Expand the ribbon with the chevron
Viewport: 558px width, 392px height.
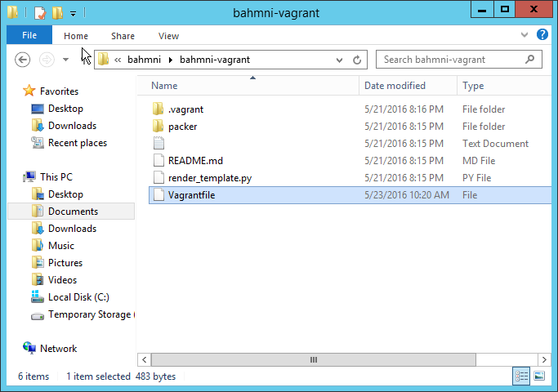[525, 35]
